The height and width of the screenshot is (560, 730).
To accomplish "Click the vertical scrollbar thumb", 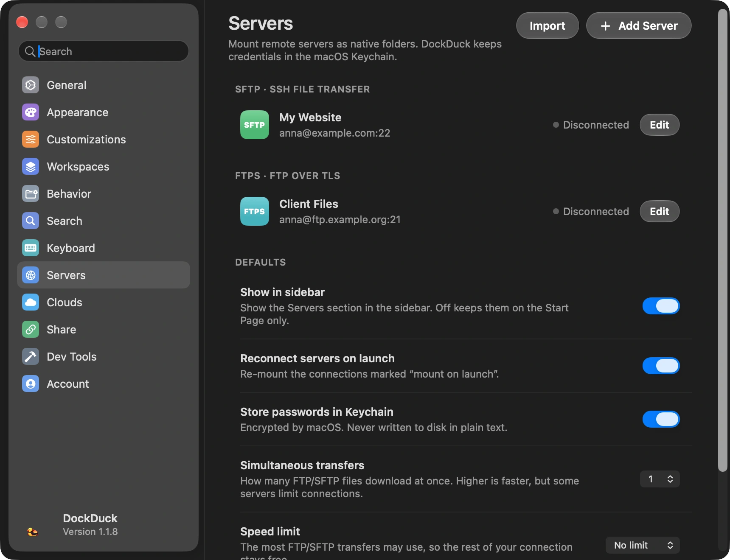I will click(722, 240).
